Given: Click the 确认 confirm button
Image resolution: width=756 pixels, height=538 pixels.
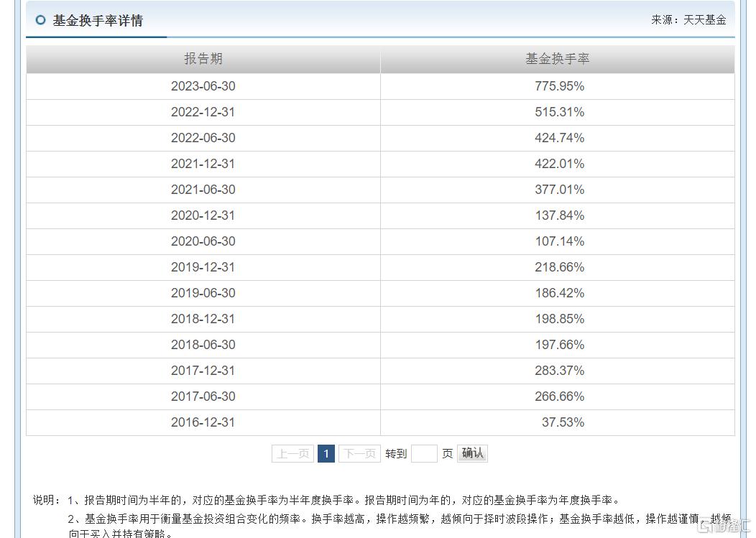Looking at the screenshot, I should [473, 453].
